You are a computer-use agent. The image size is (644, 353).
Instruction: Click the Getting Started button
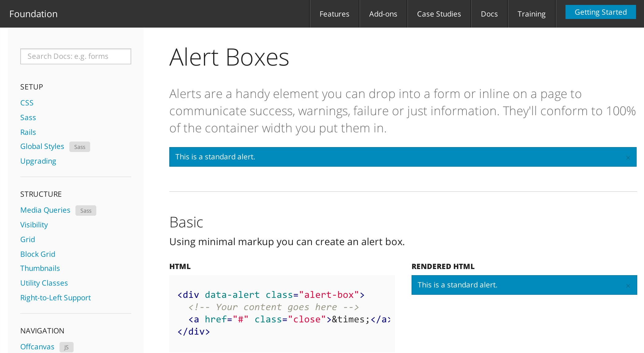click(x=600, y=12)
